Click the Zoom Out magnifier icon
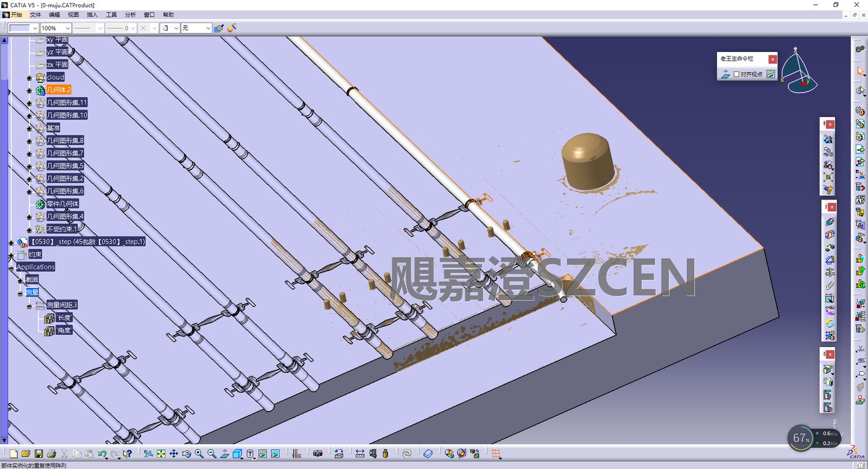The width and height of the screenshot is (868, 469). point(212,454)
